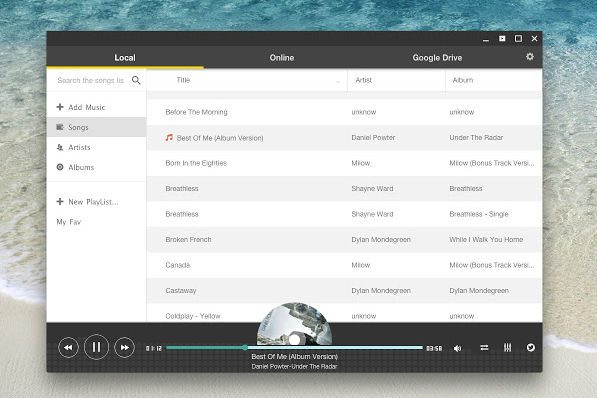Click album While I Walk You Home
Screen dimensions: 597x398
point(486,240)
